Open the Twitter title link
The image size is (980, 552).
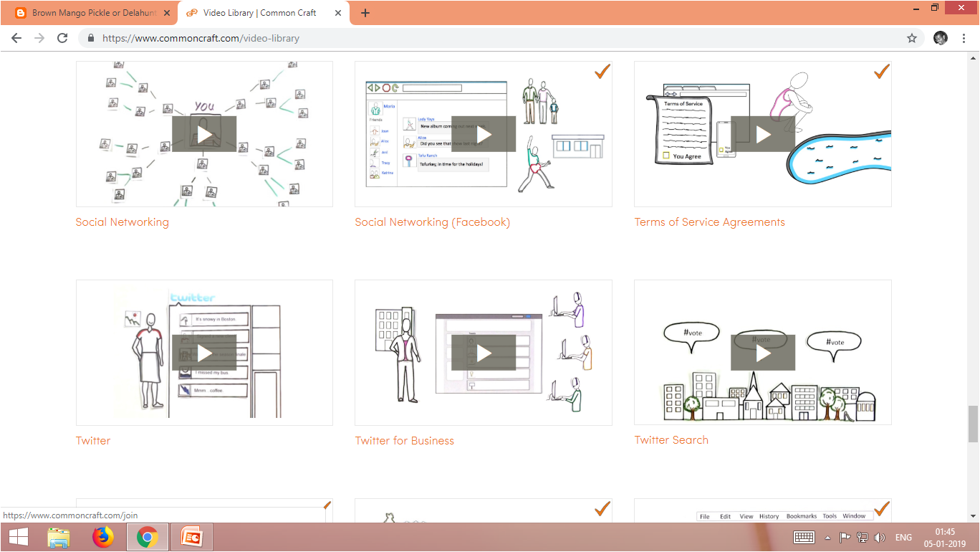point(93,441)
